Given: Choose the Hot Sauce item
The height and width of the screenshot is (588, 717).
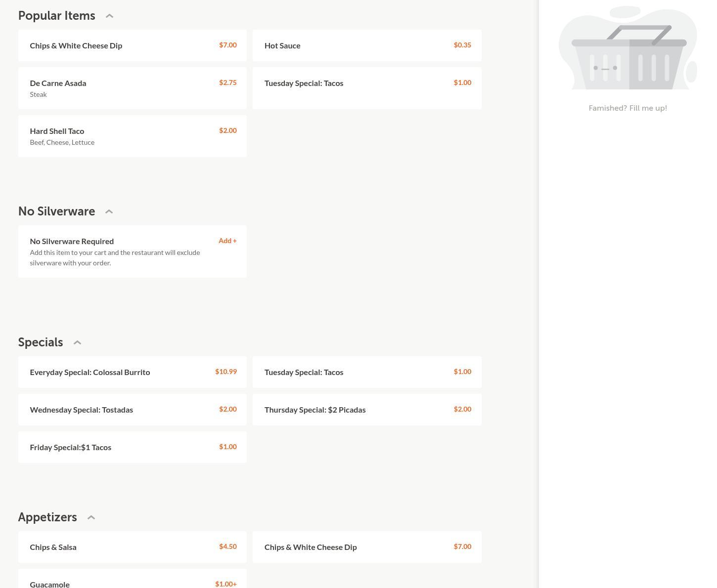Looking at the screenshot, I should click(367, 45).
